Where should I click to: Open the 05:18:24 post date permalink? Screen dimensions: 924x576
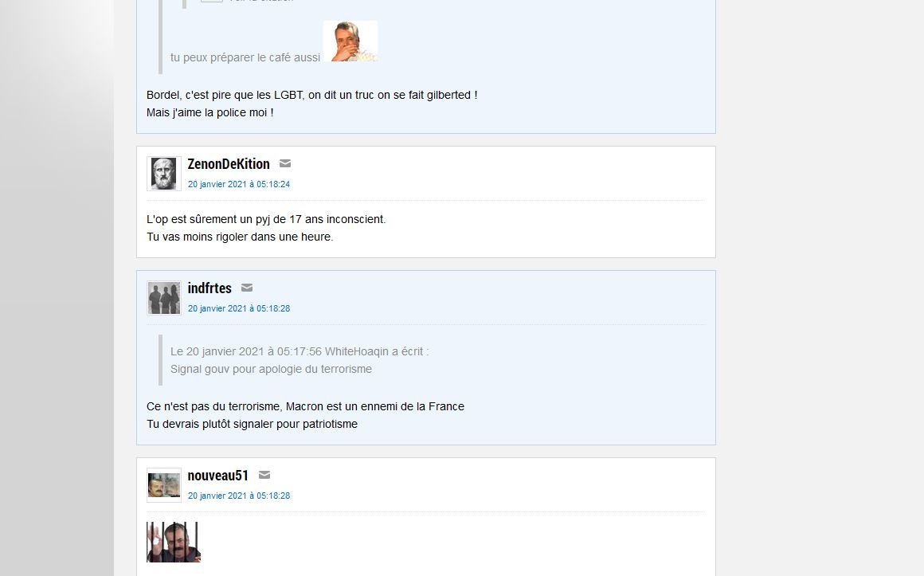[x=239, y=184]
